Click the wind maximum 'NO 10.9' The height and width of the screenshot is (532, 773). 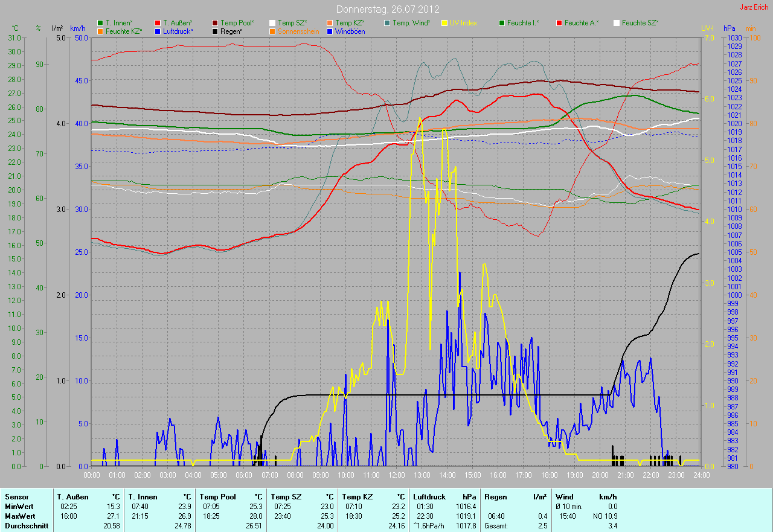[606, 516]
